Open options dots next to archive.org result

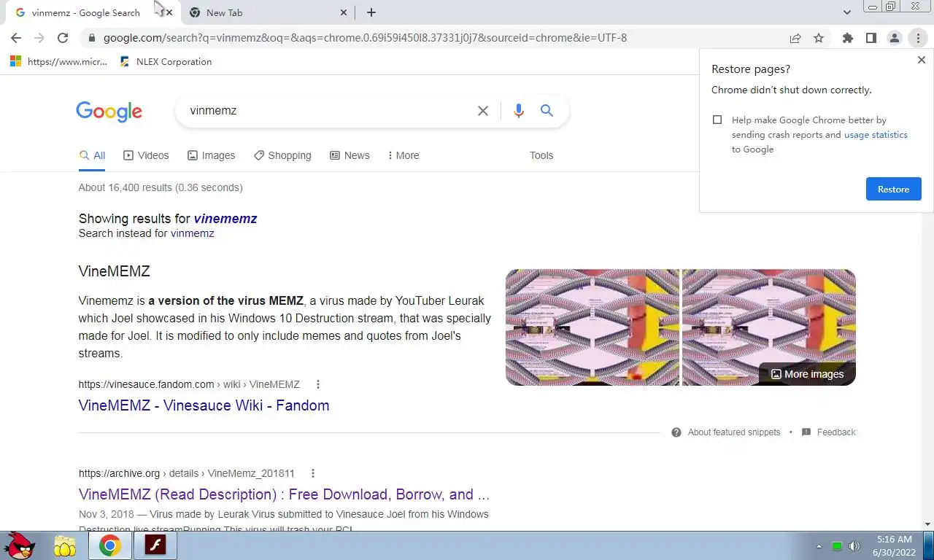(312, 473)
